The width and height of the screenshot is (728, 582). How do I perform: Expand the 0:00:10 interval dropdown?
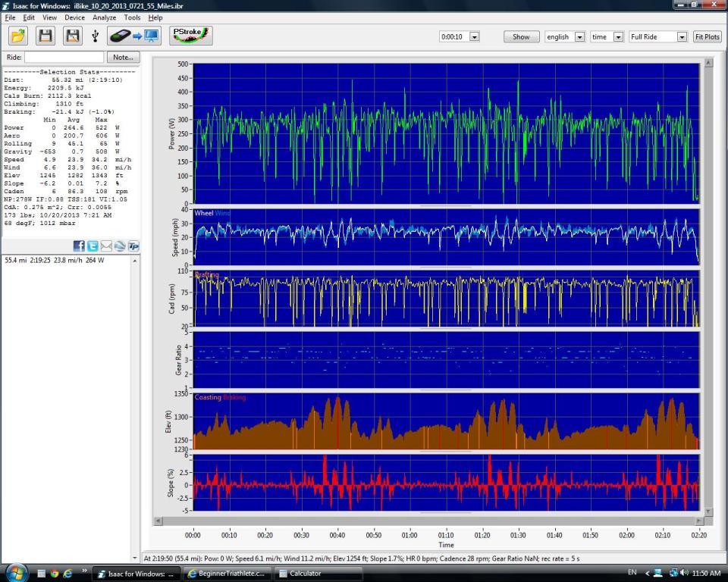[475, 36]
